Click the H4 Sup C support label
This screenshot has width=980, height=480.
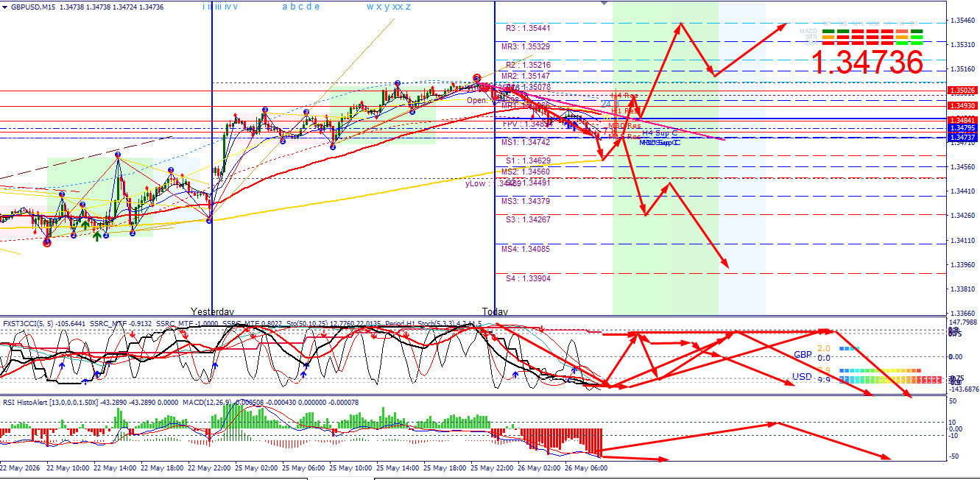[660, 133]
